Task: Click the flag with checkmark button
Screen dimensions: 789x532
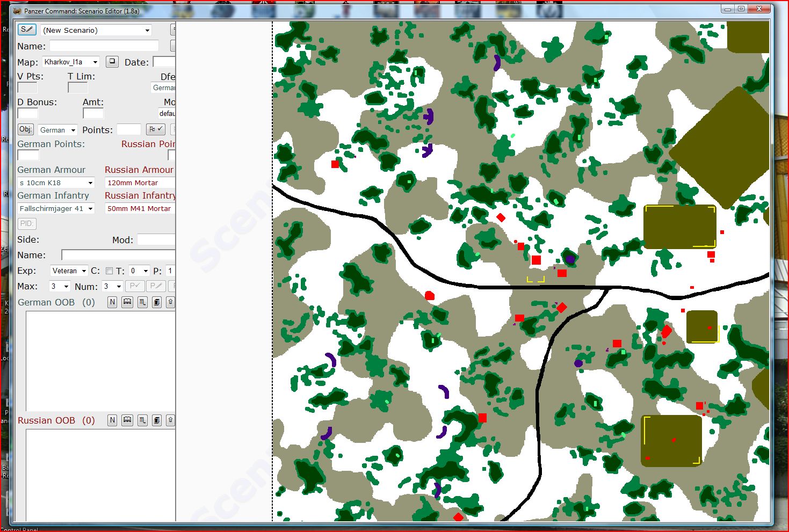Action: pyautogui.click(x=156, y=129)
